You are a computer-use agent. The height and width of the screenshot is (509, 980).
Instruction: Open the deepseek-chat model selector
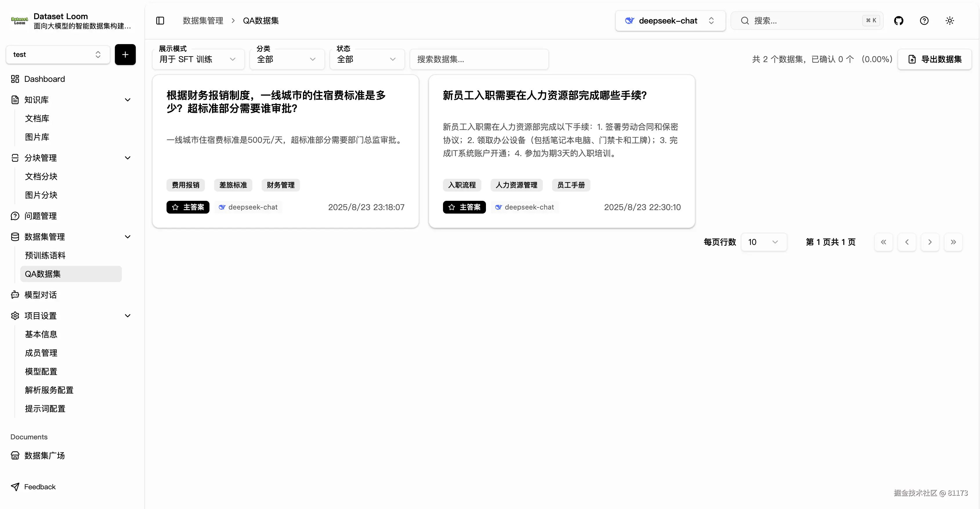click(x=670, y=21)
